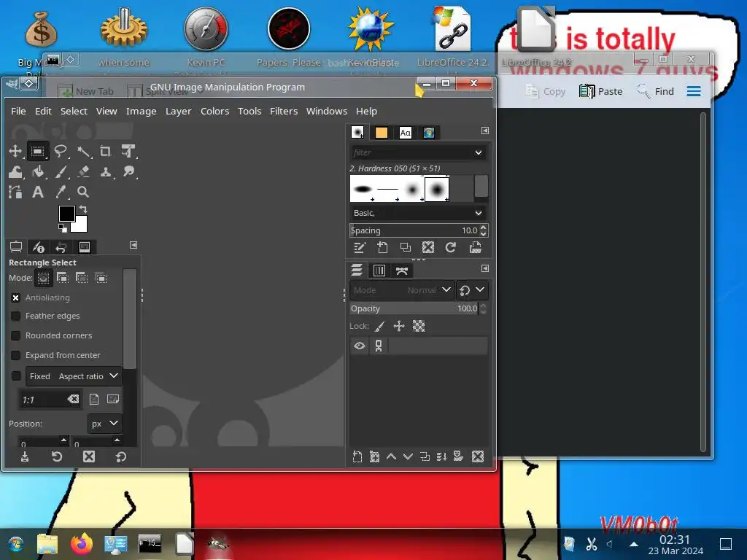The height and width of the screenshot is (560, 747).
Task: Switch to the Undo History tab
Action: pyautogui.click(x=61, y=246)
